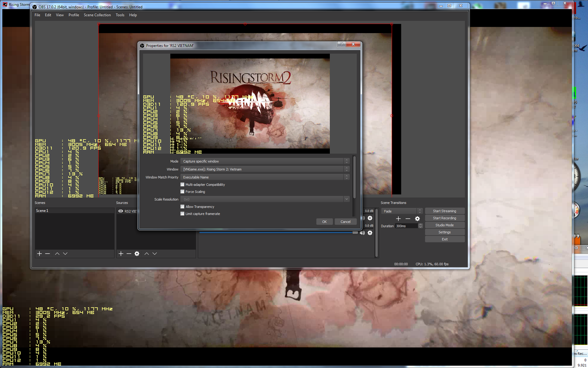Select Scene 1 in the Scenes list
Image resolution: width=588 pixels, height=368 pixels.
74,211
